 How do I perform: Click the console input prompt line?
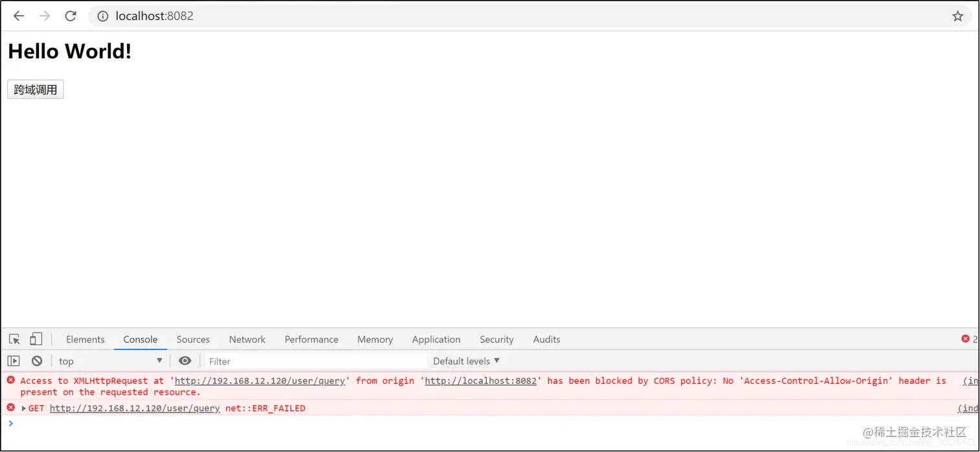(490, 423)
